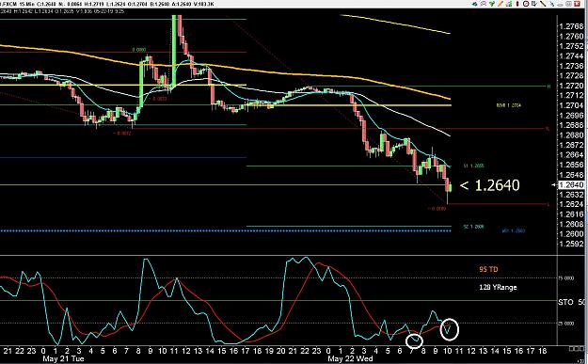588x364 pixels.
Task: Select the gray ellipse drawing tool
Action: click(x=560, y=6)
